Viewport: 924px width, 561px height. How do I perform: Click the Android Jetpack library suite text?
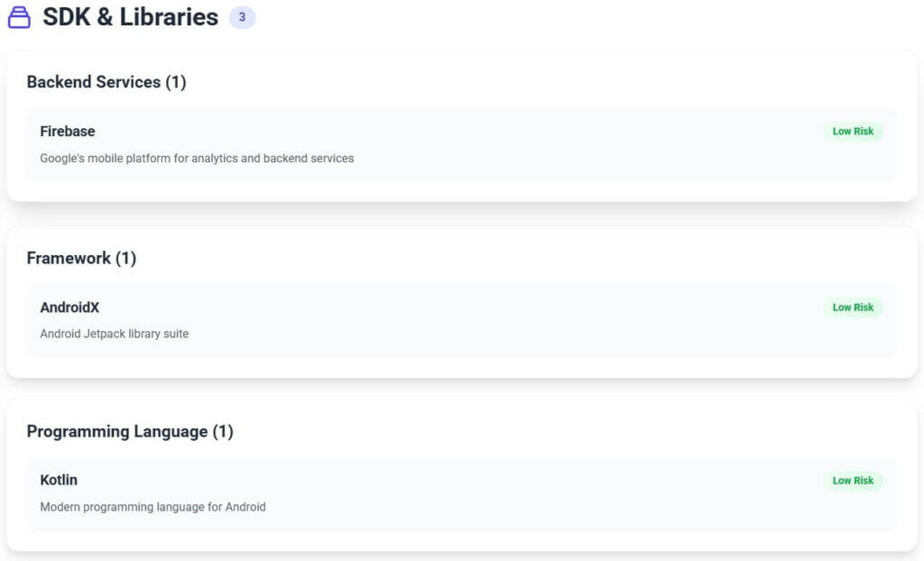(x=115, y=333)
